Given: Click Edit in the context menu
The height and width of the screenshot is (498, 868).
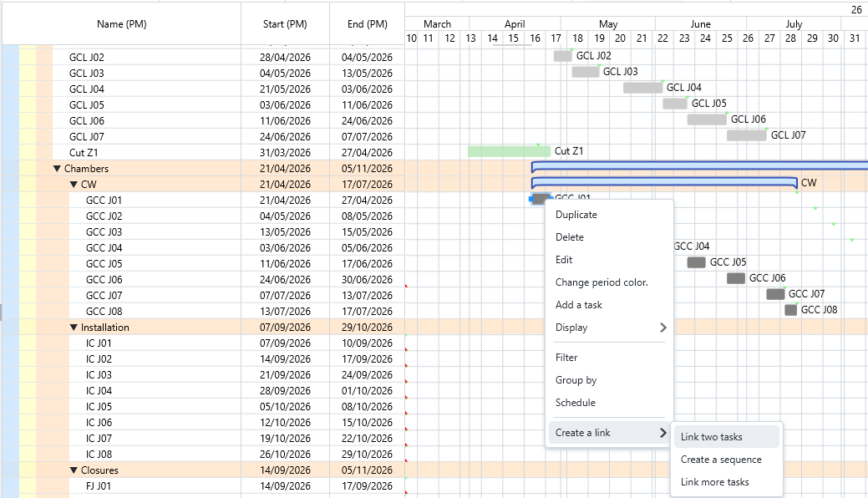Looking at the screenshot, I should pyautogui.click(x=564, y=260).
